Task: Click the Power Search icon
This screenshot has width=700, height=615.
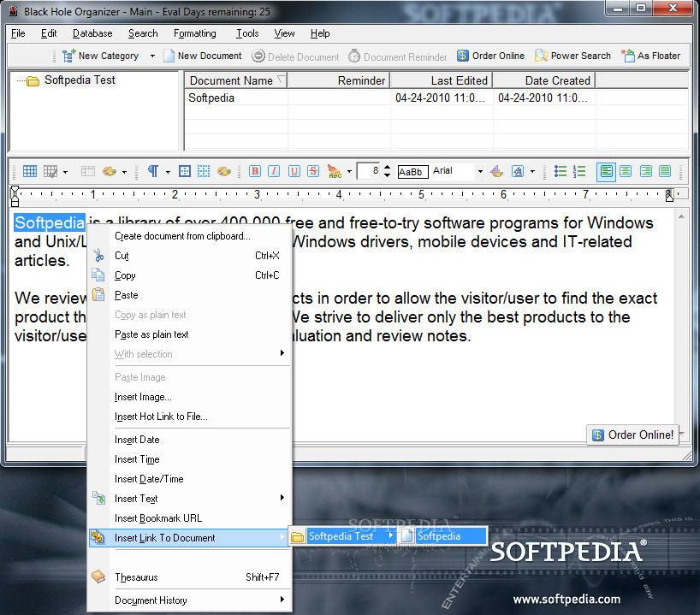Action: pos(542,56)
